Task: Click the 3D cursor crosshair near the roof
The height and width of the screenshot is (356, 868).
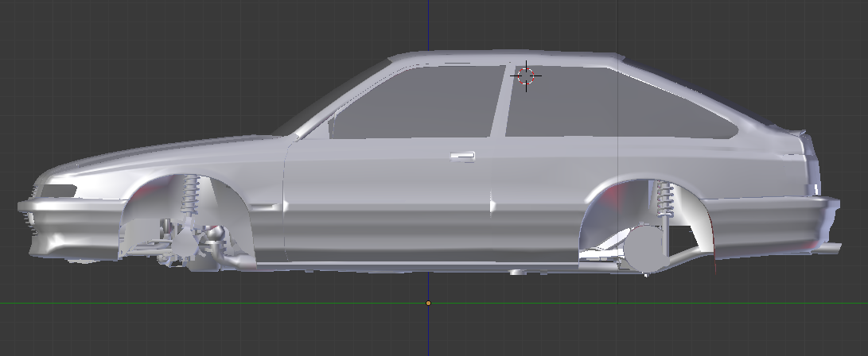Action: pos(525,76)
